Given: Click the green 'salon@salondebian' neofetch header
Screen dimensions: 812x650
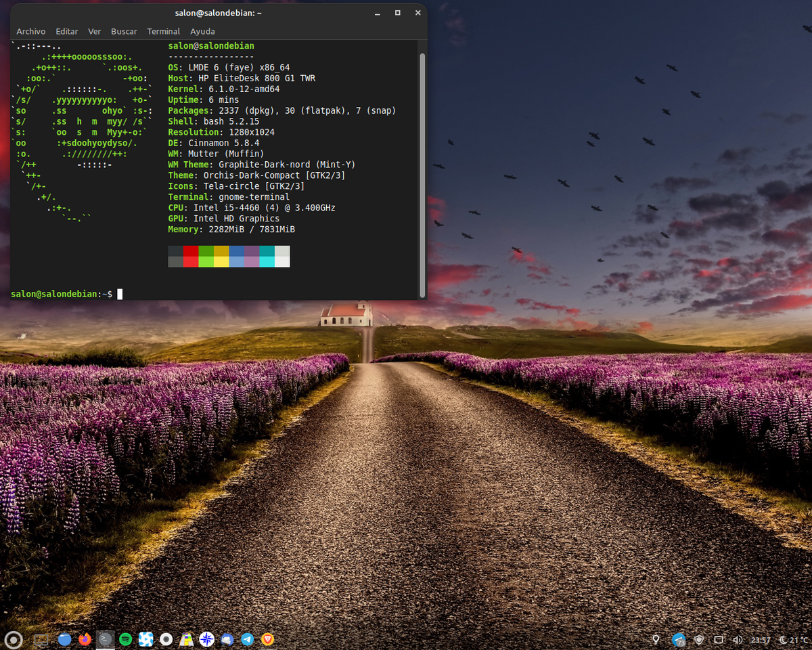Looking at the screenshot, I should pyautogui.click(x=211, y=45).
